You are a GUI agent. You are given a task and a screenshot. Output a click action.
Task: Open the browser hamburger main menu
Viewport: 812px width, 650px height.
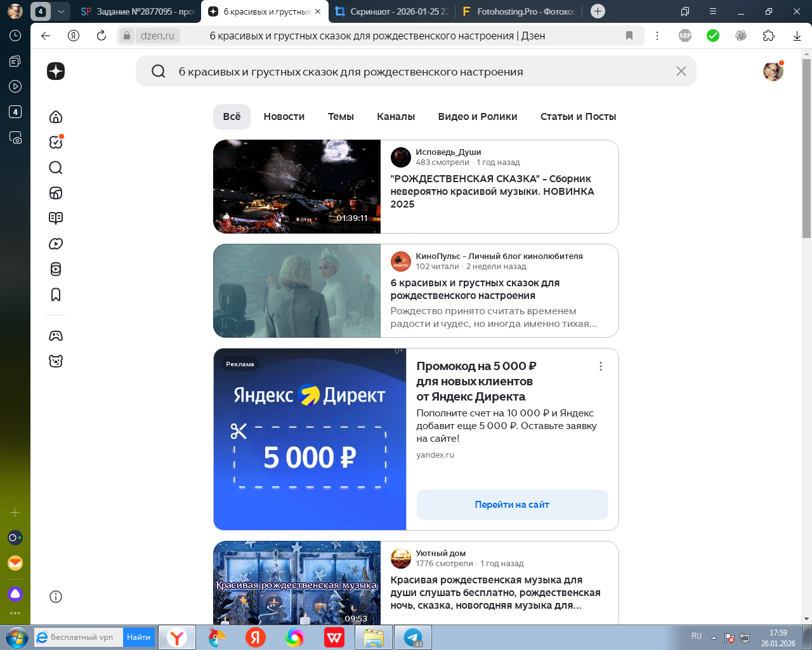(713, 11)
